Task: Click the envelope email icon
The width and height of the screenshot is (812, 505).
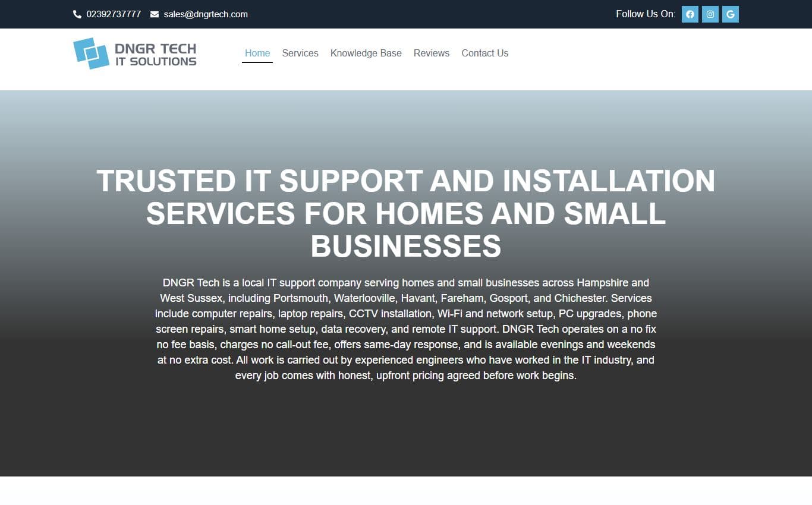Action: click(x=155, y=14)
